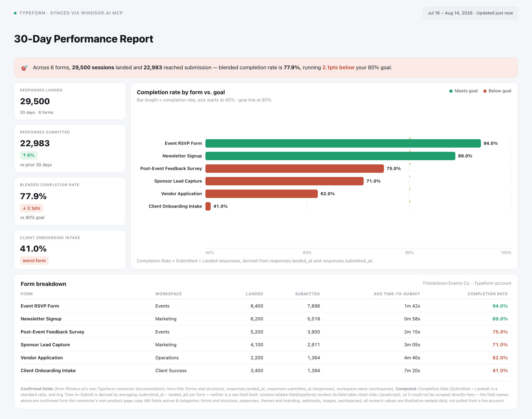Click the 7m 20s time-to-submit cell
532x419 pixels.
412,371
